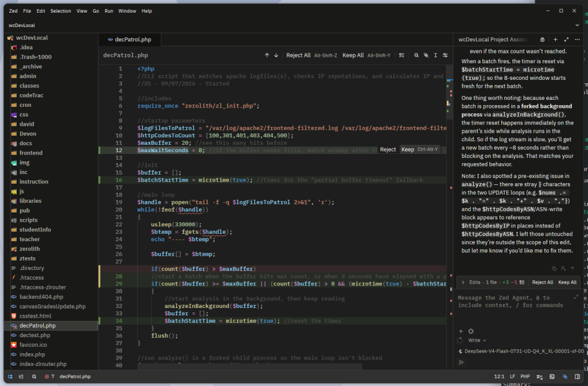The image size is (588, 386).
Task: Add context with plus icon below message box
Action: click(x=461, y=331)
